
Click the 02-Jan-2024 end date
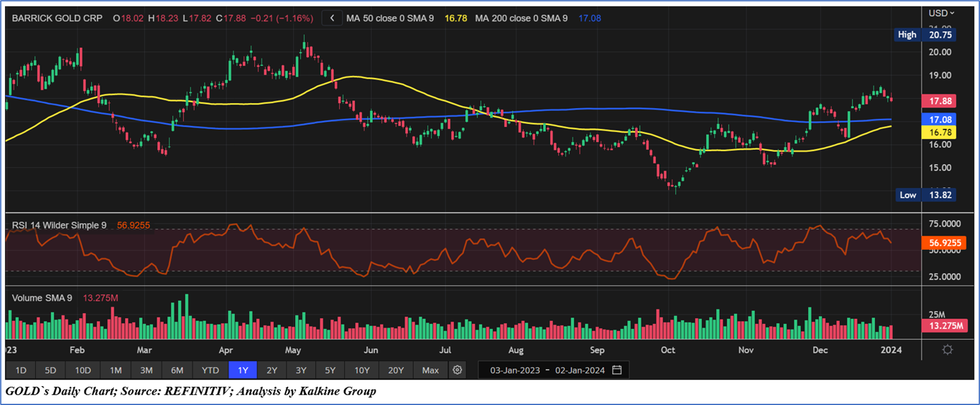click(580, 370)
